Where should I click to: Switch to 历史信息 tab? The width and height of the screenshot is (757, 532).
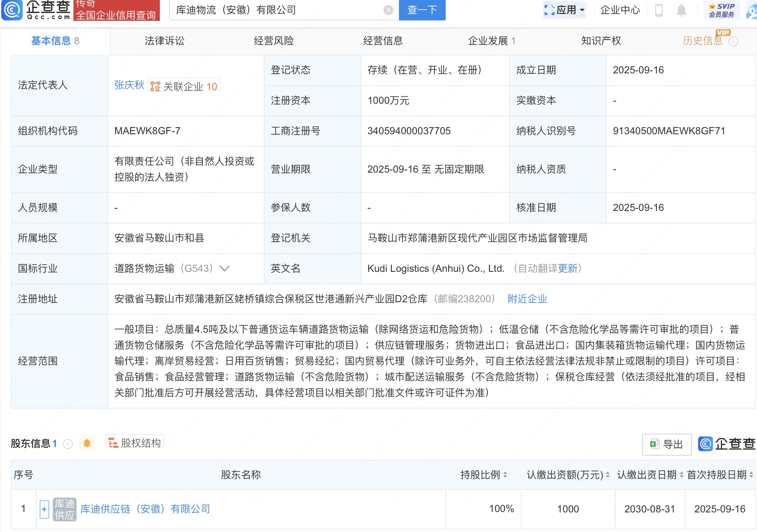[703, 41]
